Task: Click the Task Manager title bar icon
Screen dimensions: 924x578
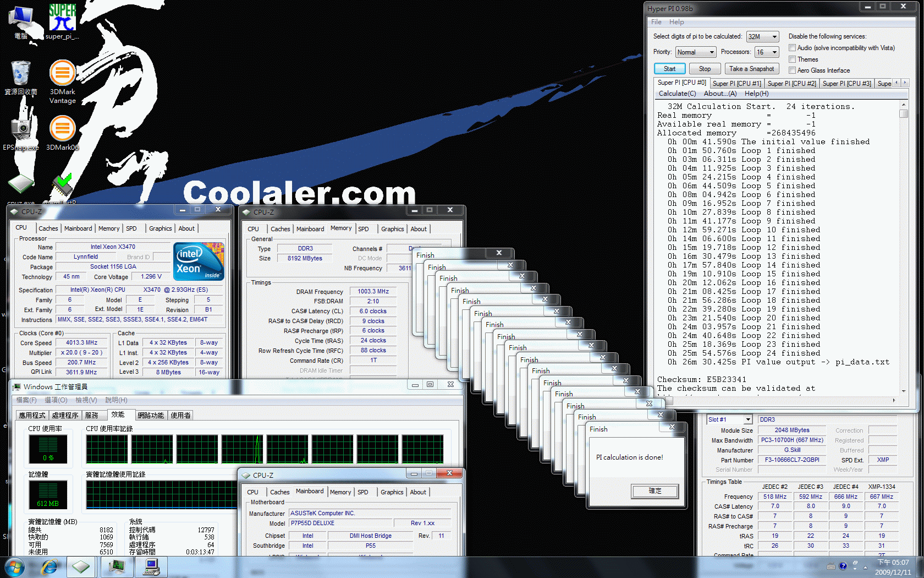Action: [16, 386]
